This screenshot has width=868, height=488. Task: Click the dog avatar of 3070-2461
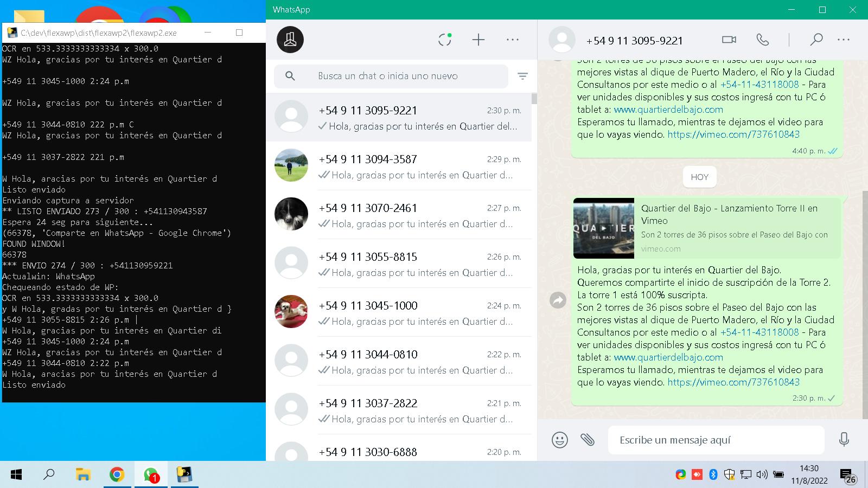click(x=291, y=214)
